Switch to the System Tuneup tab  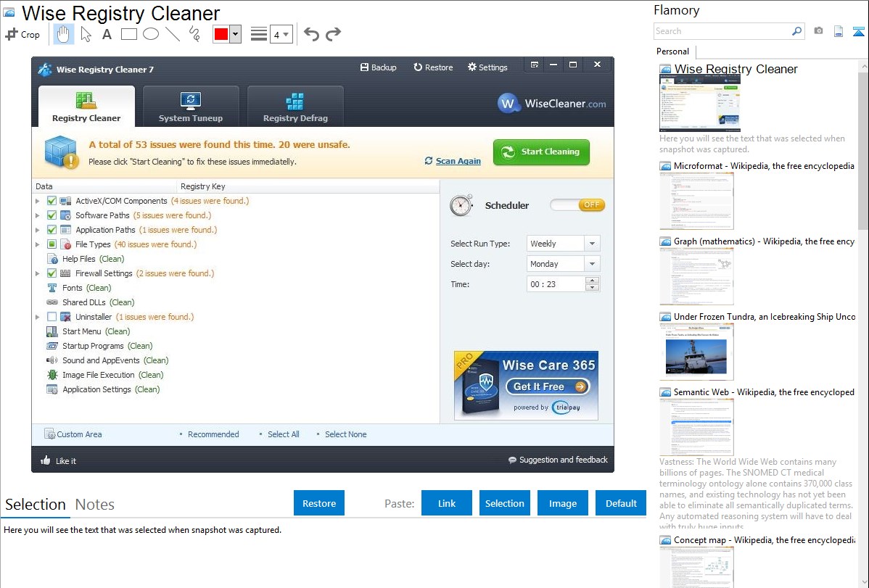191,107
